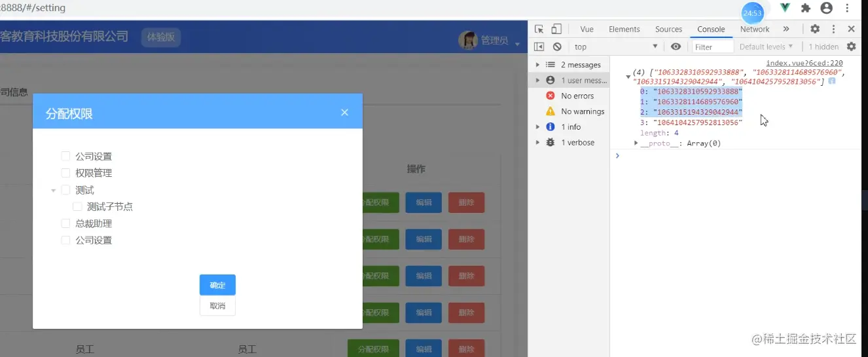Click the 操作 column header
This screenshot has height=357, width=868.
(416, 168)
